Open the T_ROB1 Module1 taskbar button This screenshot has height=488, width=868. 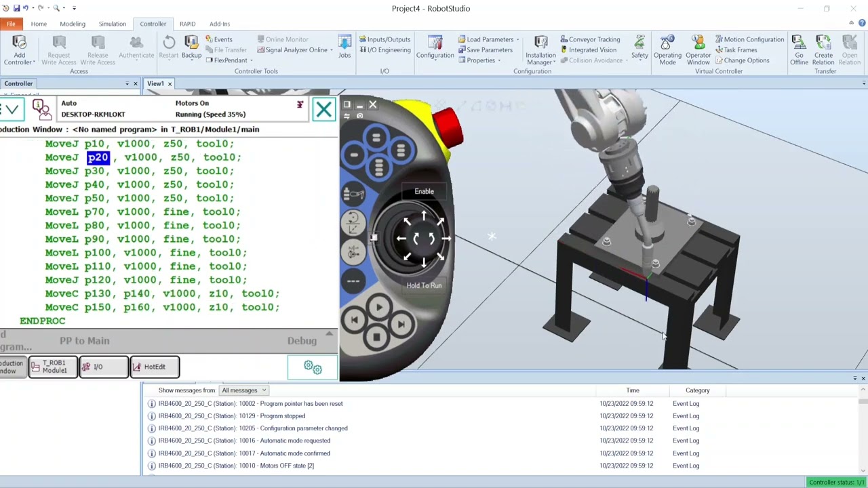point(54,367)
